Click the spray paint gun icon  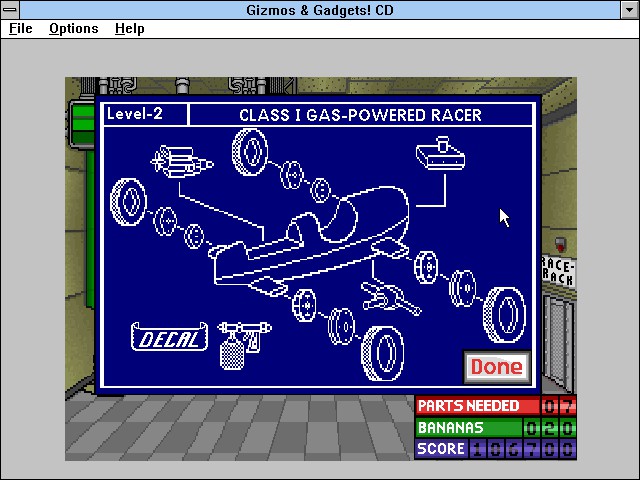click(x=243, y=345)
